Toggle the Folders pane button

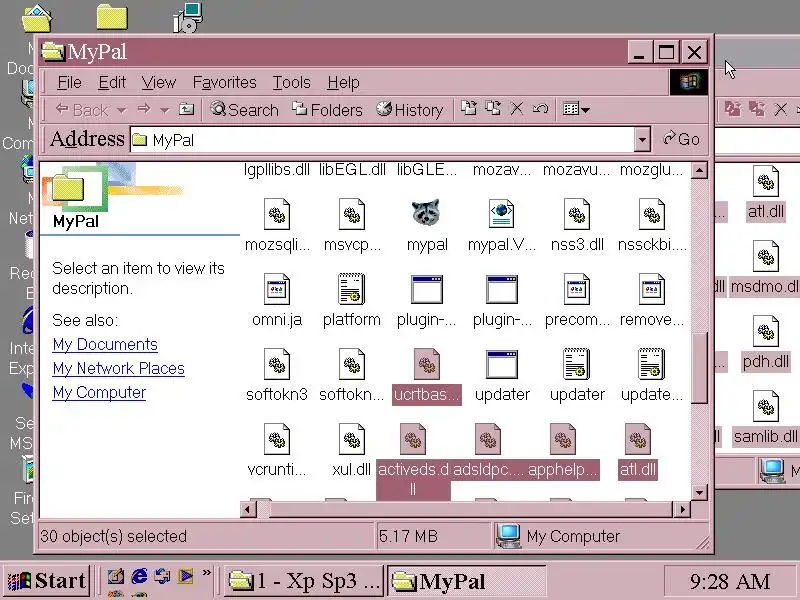[x=327, y=110]
